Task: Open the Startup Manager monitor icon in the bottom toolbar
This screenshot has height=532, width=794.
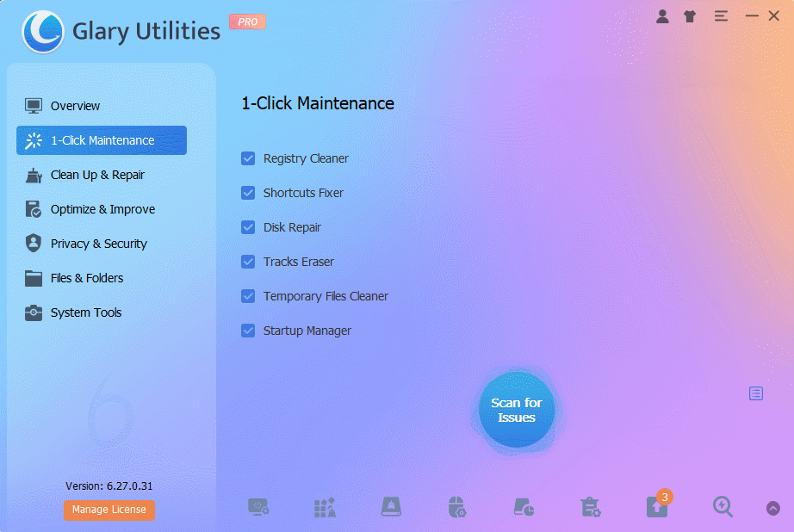Action: point(258,507)
